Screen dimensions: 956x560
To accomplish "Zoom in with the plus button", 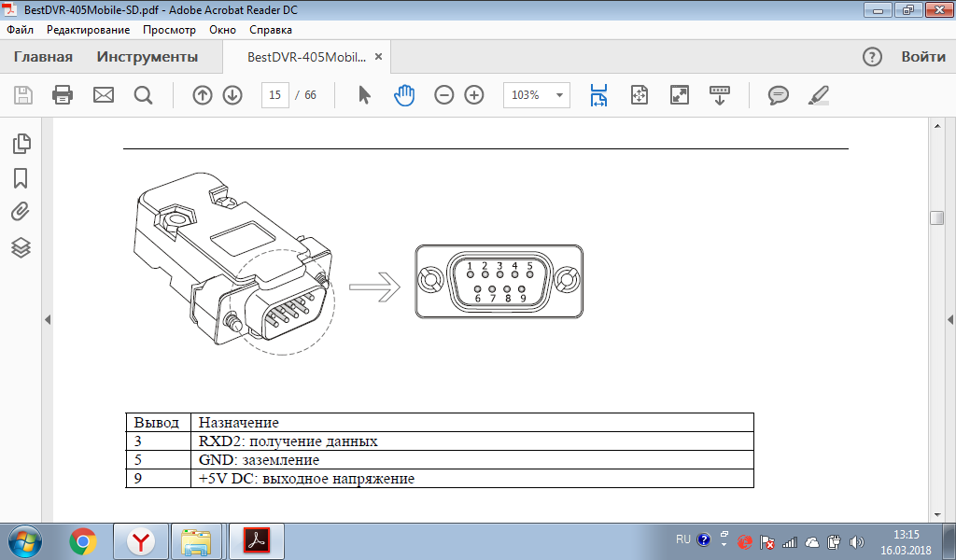I will (474, 95).
